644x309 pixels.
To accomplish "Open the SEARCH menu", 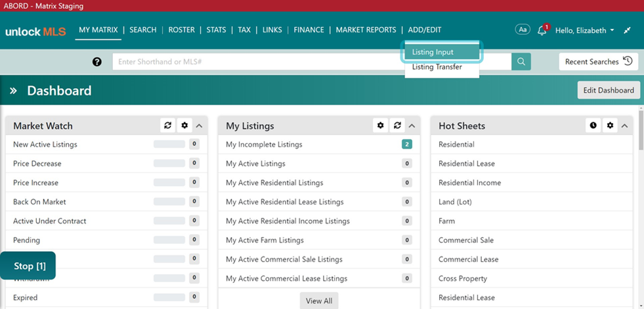I will pos(143,30).
